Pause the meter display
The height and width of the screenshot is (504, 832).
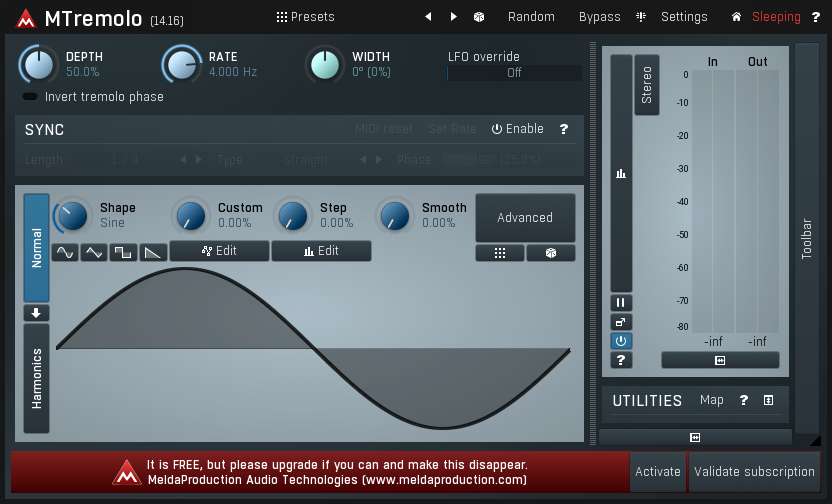click(621, 302)
